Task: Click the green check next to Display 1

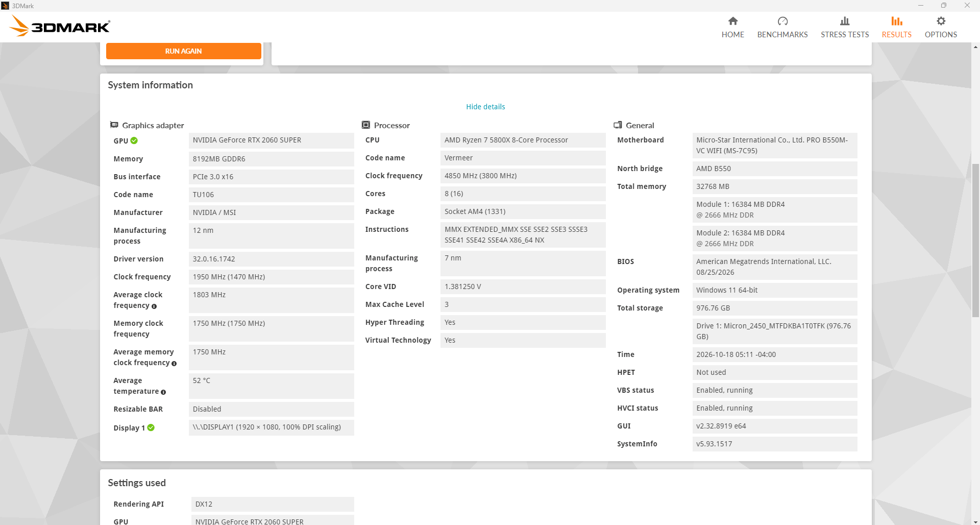Action: click(151, 427)
